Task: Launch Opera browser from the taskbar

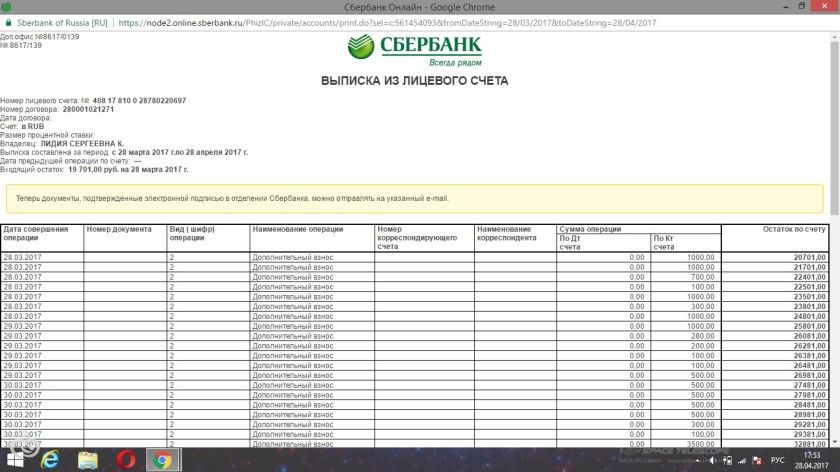Action: click(126, 460)
